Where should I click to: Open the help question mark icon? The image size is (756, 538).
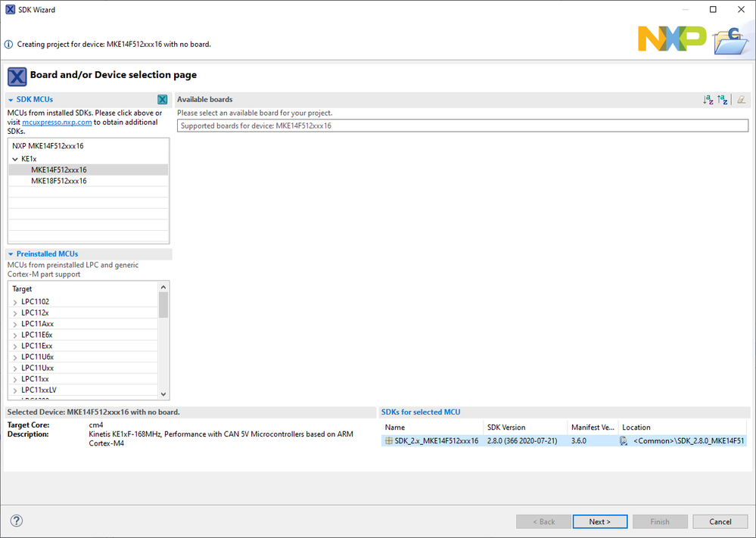click(17, 521)
